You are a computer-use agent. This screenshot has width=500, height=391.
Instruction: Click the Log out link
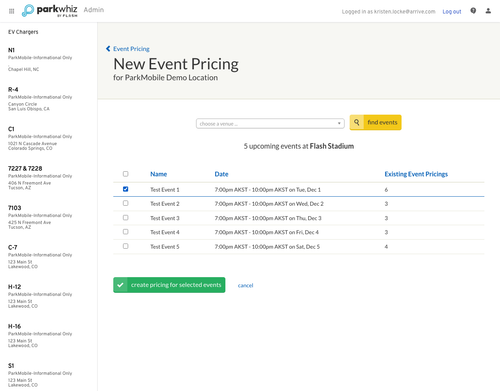(x=452, y=12)
